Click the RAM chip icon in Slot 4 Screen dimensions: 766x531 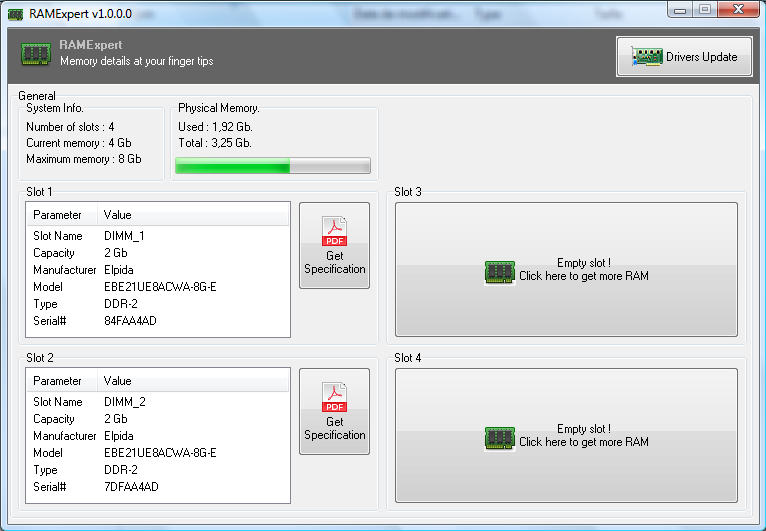499,438
